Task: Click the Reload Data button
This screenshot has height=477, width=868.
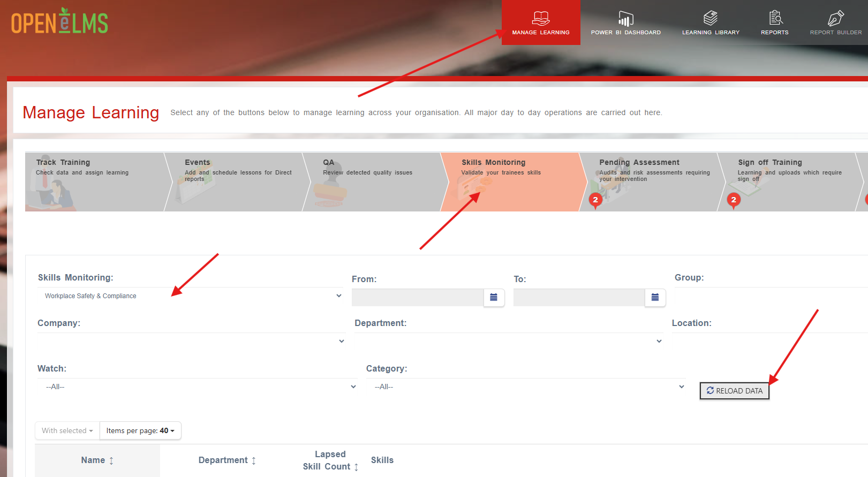Action: point(735,391)
